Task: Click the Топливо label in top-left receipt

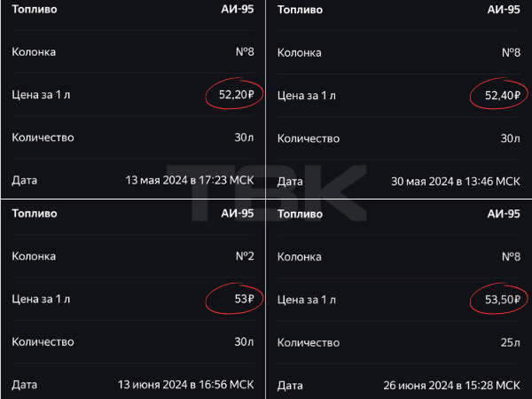Action: [x=35, y=9]
